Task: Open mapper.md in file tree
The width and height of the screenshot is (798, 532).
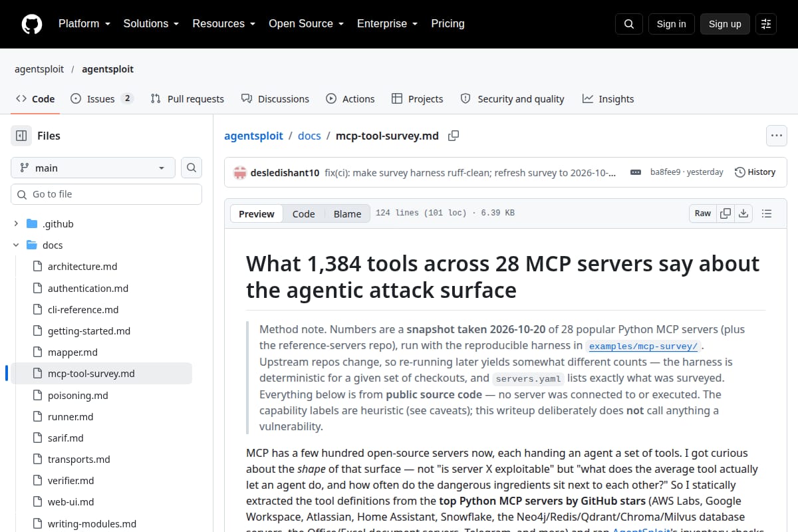Action: [x=72, y=352]
